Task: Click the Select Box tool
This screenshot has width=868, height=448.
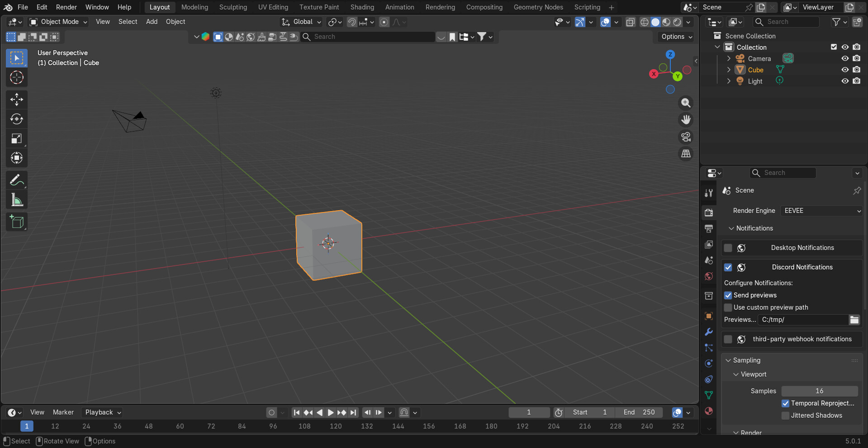Action: click(x=17, y=58)
